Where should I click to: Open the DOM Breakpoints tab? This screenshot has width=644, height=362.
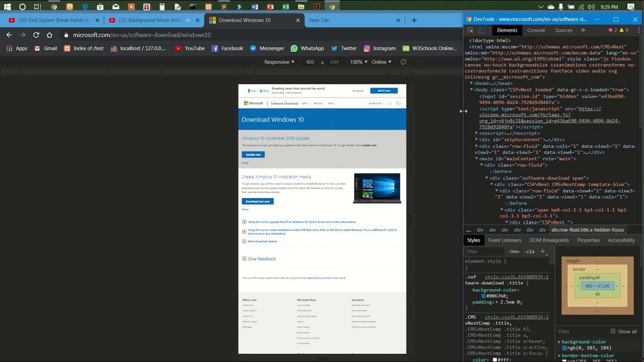tap(549, 240)
